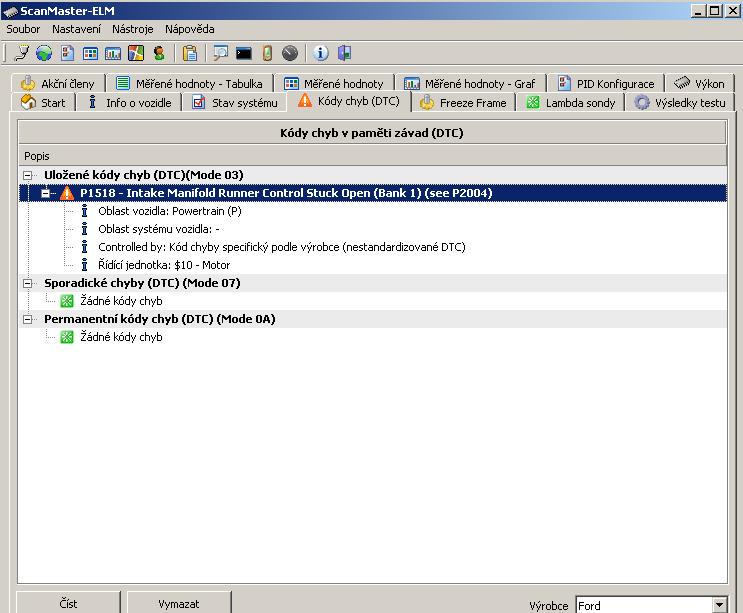Click the blue info icon in toolbar
743x613 pixels.
321,53
